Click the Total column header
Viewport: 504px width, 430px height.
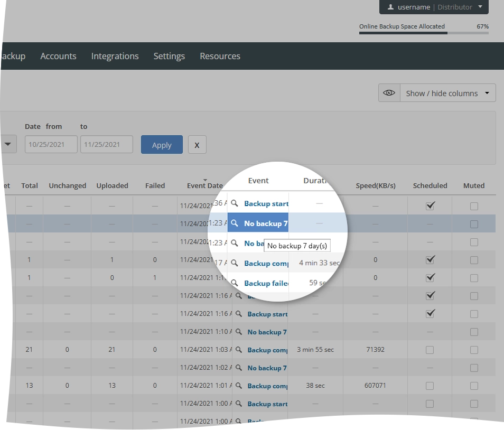(30, 185)
